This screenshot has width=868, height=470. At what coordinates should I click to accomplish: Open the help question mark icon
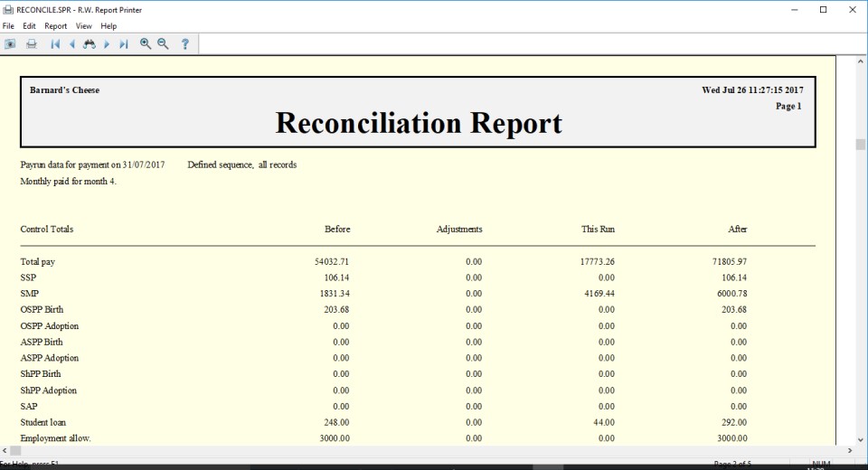coord(185,43)
